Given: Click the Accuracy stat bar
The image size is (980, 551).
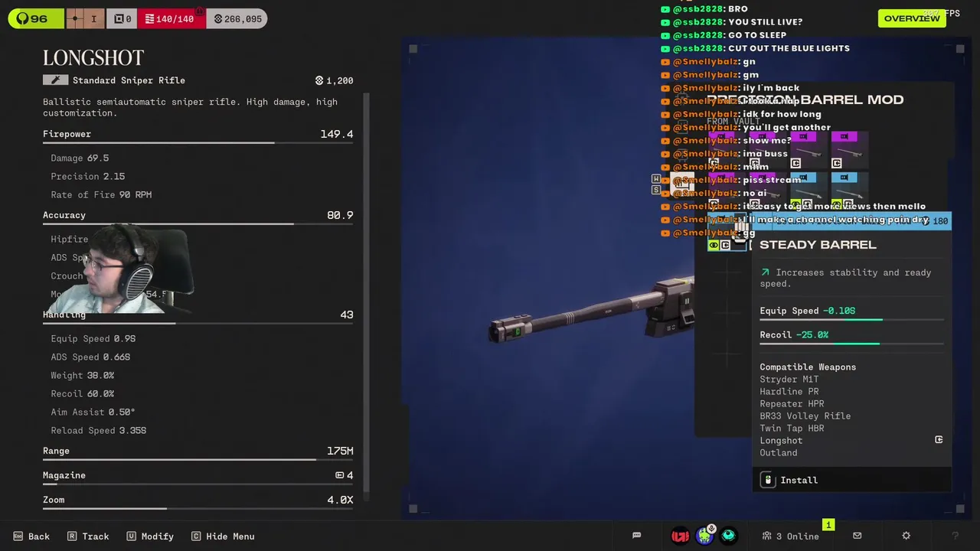Looking at the screenshot, I should click(198, 224).
